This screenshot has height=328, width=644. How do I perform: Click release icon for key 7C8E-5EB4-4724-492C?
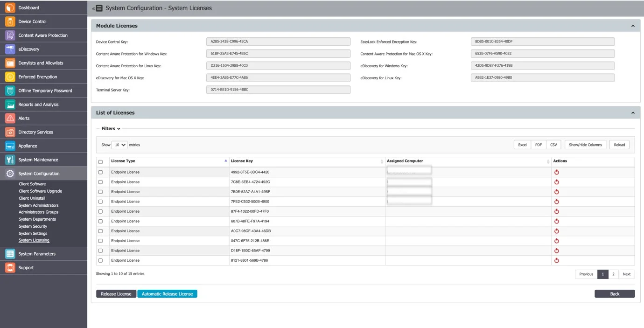[x=556, y=182]
